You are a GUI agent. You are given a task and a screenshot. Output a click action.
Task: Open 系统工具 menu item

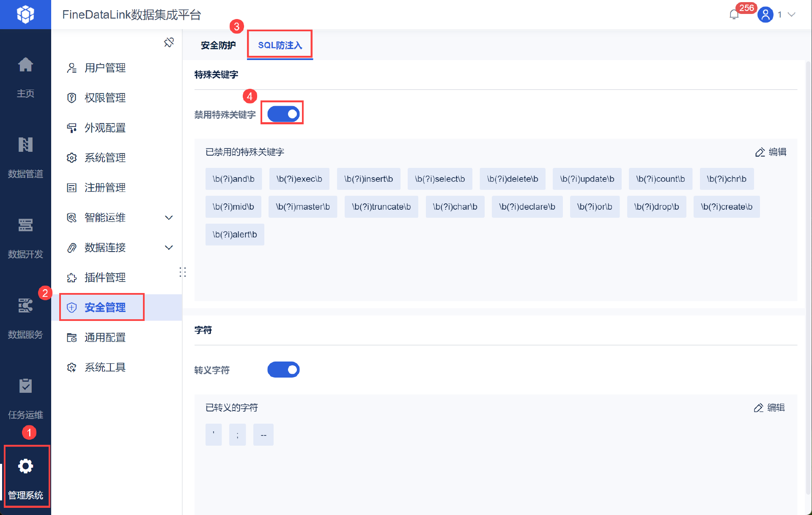click(x=117, y=367)
